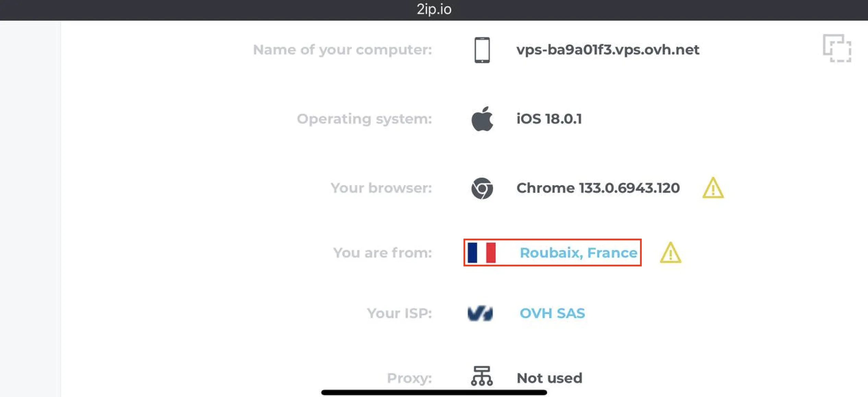Click the dashed squares expand icon

837,48
